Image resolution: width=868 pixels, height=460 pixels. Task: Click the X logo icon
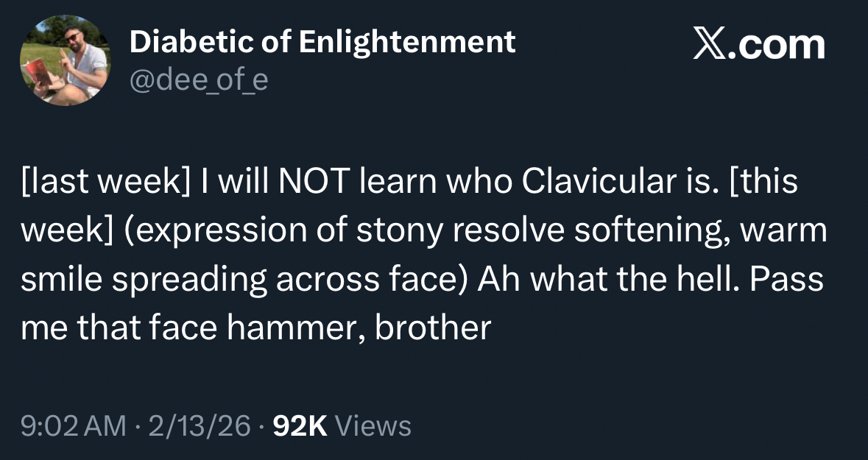point(710,46)
